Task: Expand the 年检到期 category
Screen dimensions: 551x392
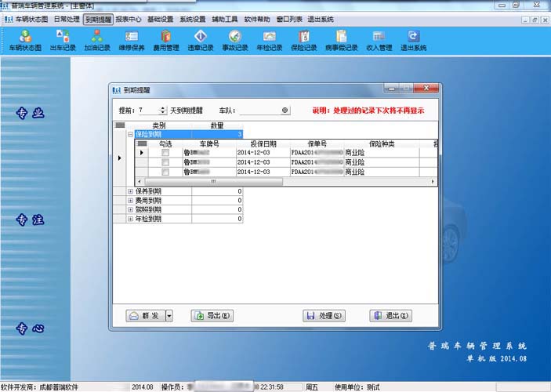Action: (130, 219)
